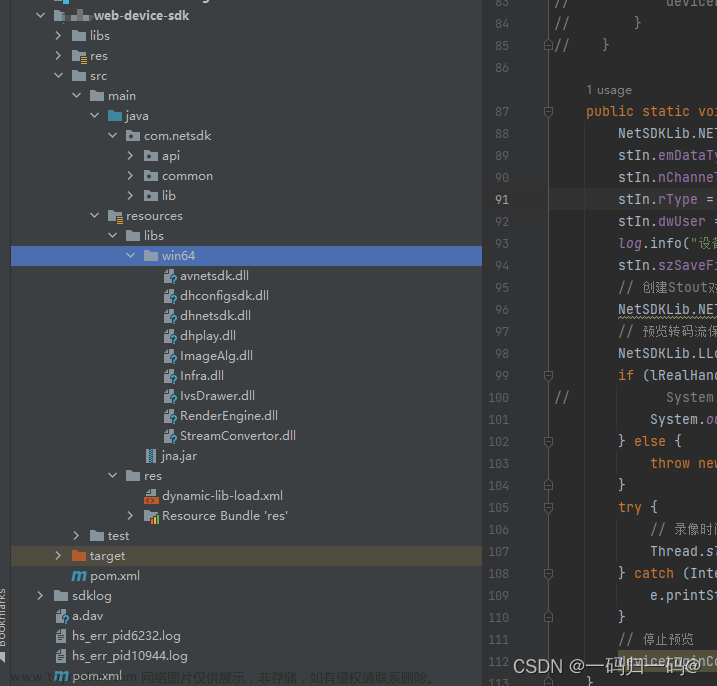Click the hs_err_pid10944.log file icon

point(61,656)
